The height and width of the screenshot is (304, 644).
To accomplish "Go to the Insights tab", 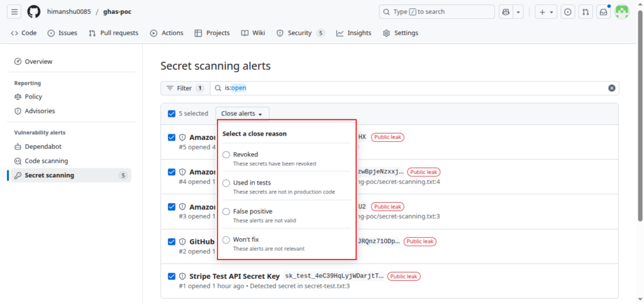I will click(x=353, y=33).
